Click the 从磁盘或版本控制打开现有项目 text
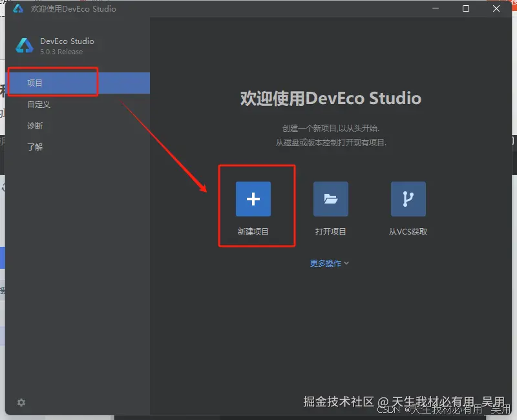 click(x=331, y=142)
